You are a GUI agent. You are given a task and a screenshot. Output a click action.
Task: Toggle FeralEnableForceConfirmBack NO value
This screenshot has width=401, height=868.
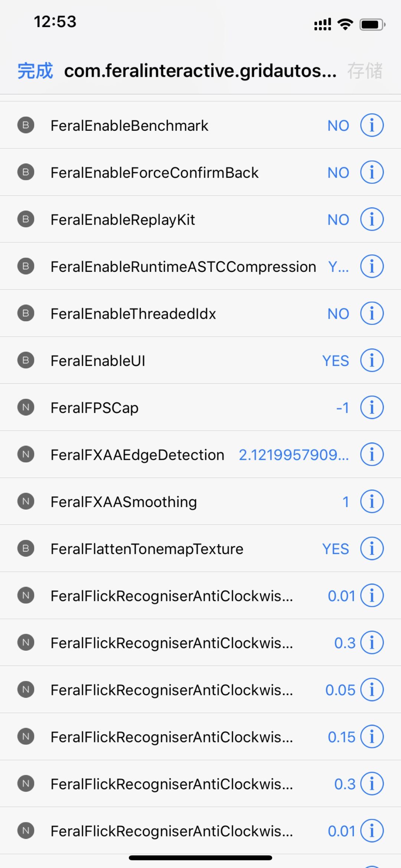pos(338,173)
